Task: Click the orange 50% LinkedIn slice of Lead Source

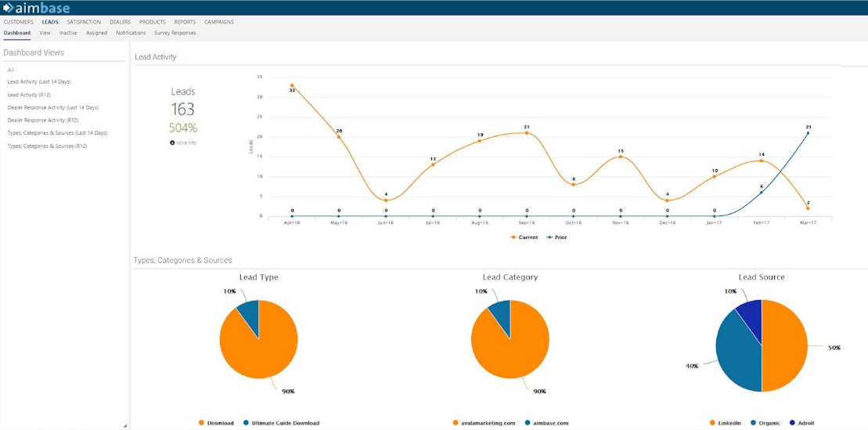Action: tap(786, 346)
